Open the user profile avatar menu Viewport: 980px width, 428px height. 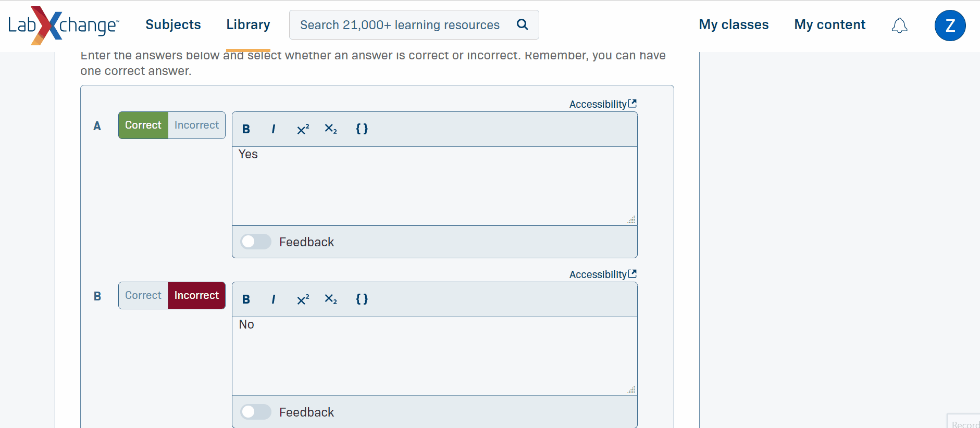click(950, 26)
